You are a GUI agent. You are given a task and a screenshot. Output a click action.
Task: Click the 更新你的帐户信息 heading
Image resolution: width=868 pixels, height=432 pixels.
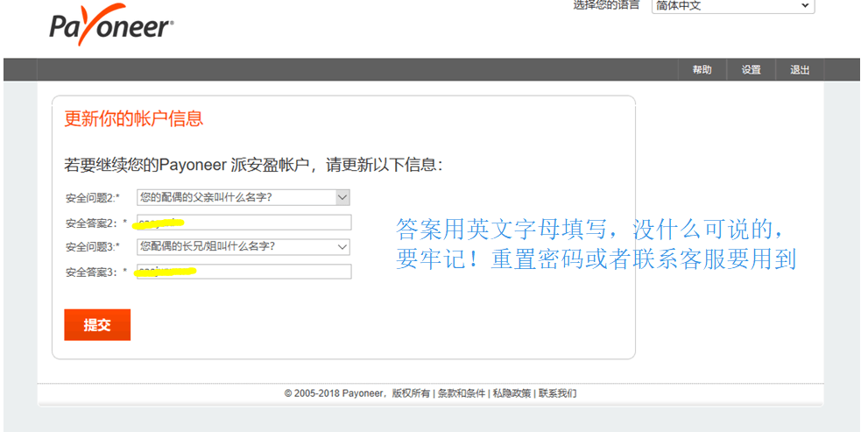134,118
